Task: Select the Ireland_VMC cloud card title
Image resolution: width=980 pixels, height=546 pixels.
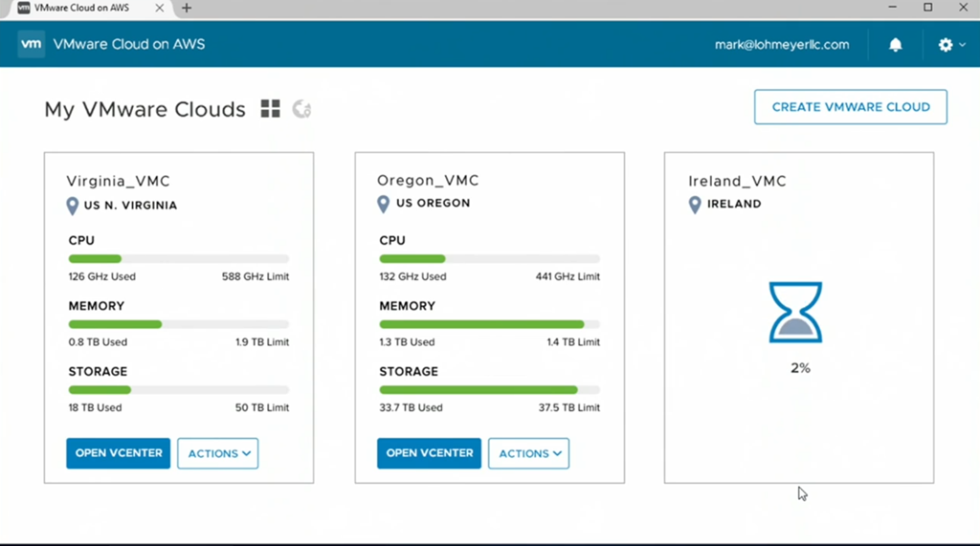Action: pos(737,181)
